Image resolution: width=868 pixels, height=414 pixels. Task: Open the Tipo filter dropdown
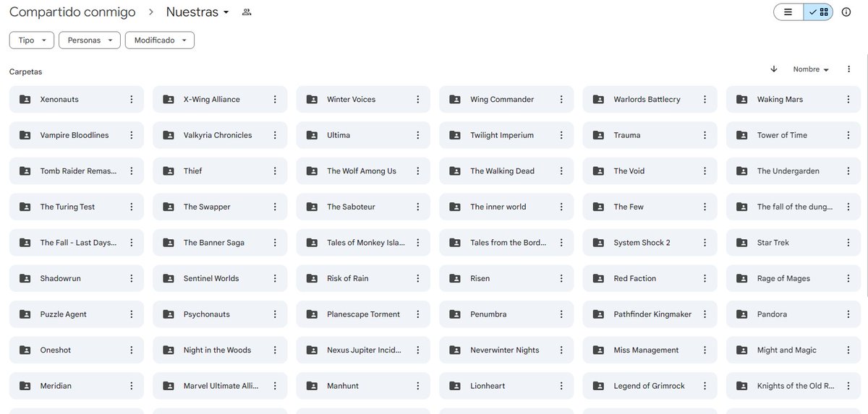[32, 40]
